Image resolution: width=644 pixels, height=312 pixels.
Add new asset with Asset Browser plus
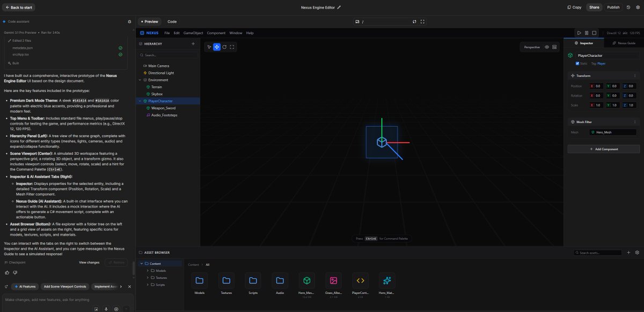(x=628, y=252)
